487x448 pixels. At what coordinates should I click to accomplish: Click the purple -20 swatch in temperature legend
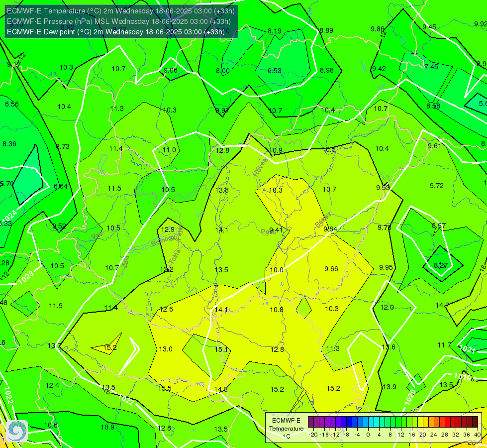310,422
